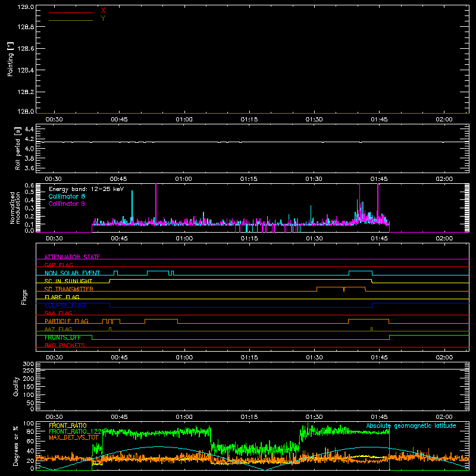Click the GAP_FLAG label
Image resolution: width=476 pixels, height=476 pixels.
coord(58,265)
